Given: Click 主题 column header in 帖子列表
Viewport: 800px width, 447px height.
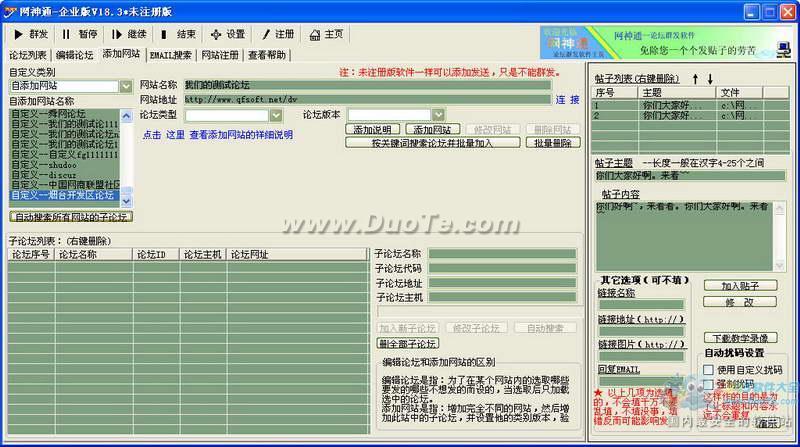Looking at the screenshot, I should pyautogui.click(x=677, y=92).
